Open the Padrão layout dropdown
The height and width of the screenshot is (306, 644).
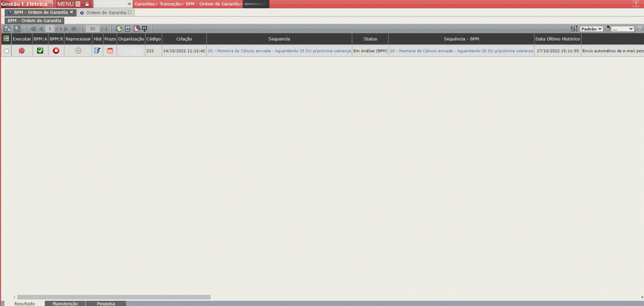591,29
